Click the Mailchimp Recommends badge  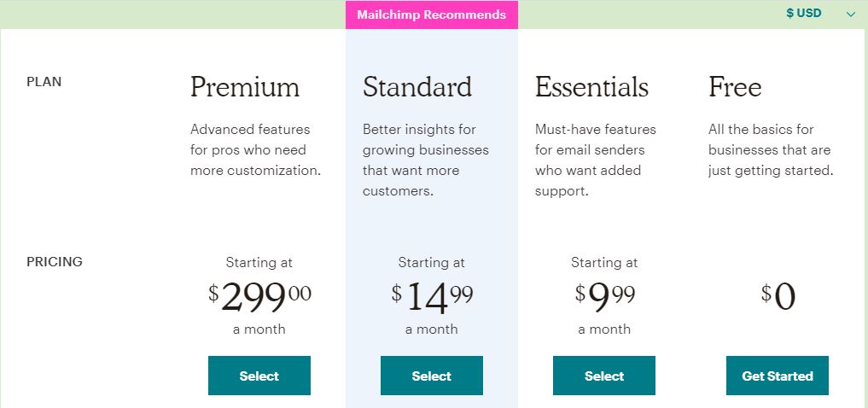(x=432, y=15)
